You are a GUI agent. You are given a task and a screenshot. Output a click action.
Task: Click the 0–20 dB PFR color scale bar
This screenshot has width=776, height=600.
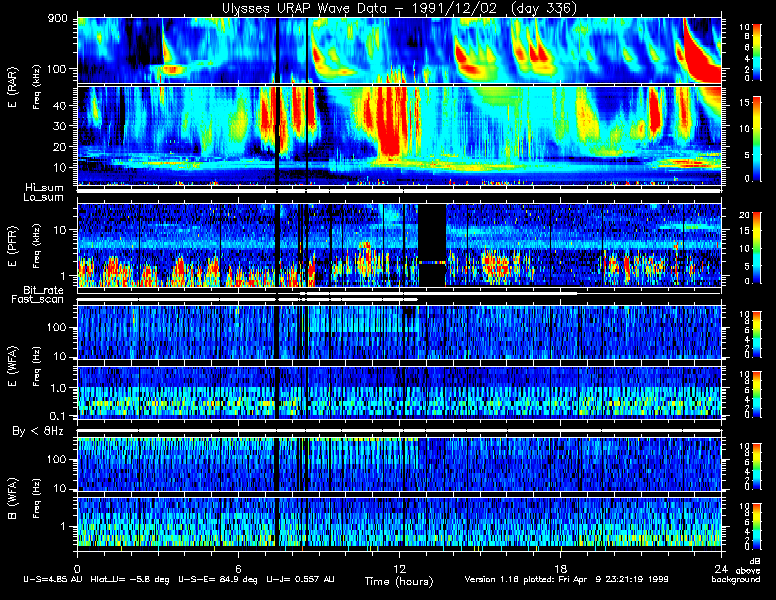[757, 248]
